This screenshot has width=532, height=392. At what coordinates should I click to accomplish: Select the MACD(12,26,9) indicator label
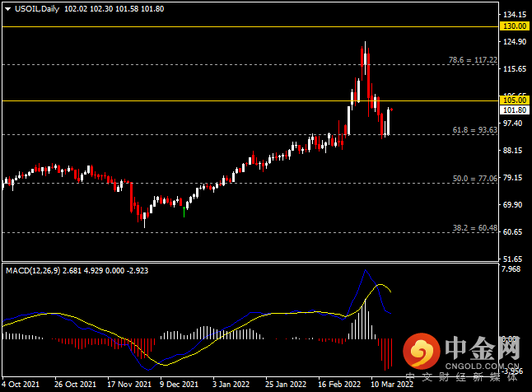point(33,270)
